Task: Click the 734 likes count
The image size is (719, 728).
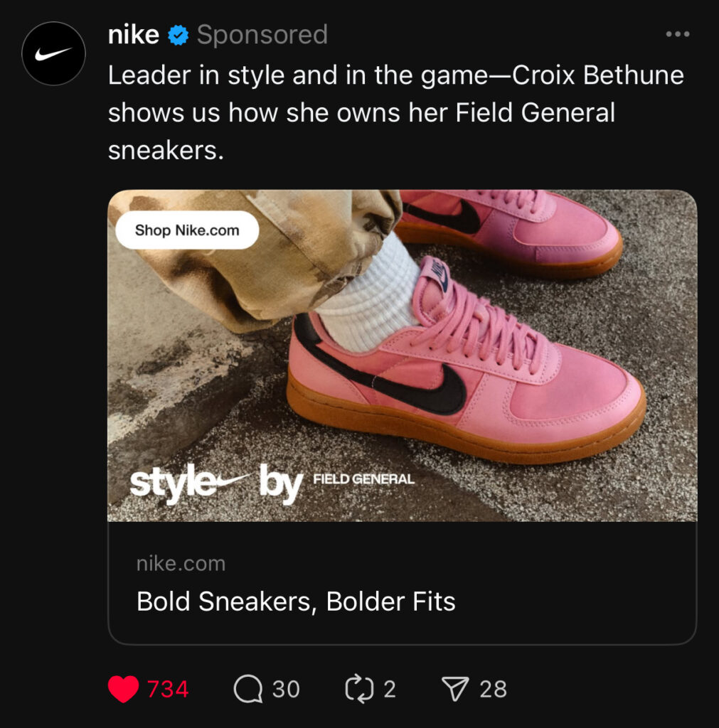Action: (168, 689)
